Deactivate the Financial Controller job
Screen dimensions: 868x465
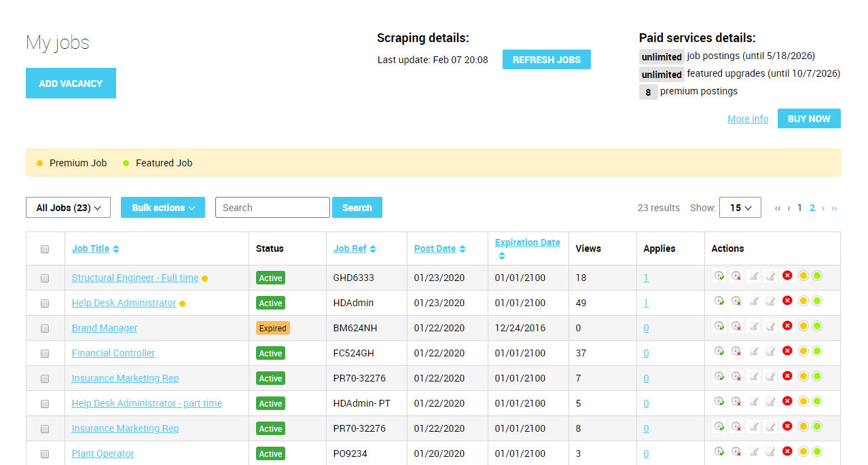pos(736,351)
